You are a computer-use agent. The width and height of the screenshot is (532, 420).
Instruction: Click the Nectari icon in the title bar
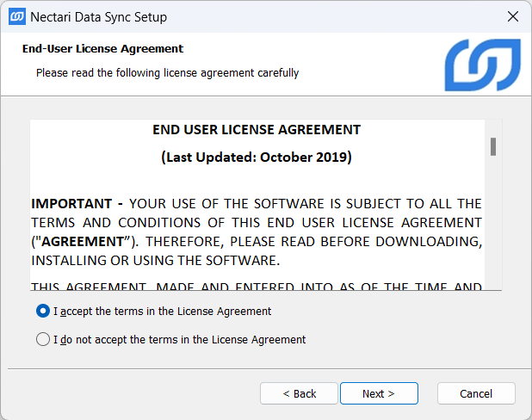click(x=16, y=16)
